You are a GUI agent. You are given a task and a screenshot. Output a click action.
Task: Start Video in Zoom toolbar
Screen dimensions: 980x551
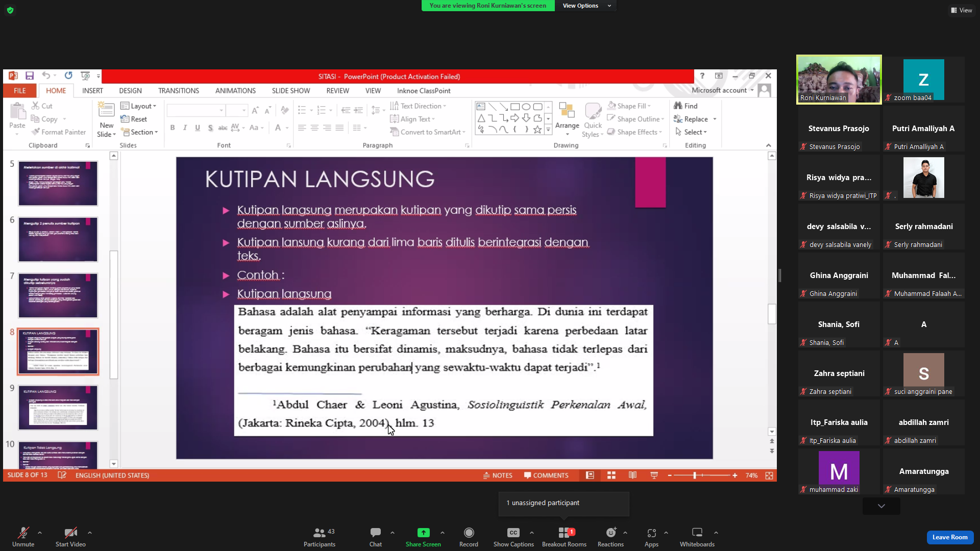tap(70, 537)
